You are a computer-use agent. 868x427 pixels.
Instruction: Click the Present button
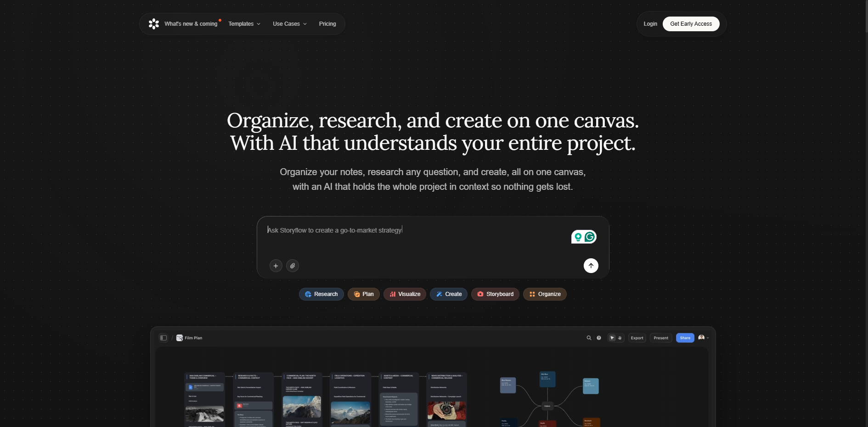[661, 338]
